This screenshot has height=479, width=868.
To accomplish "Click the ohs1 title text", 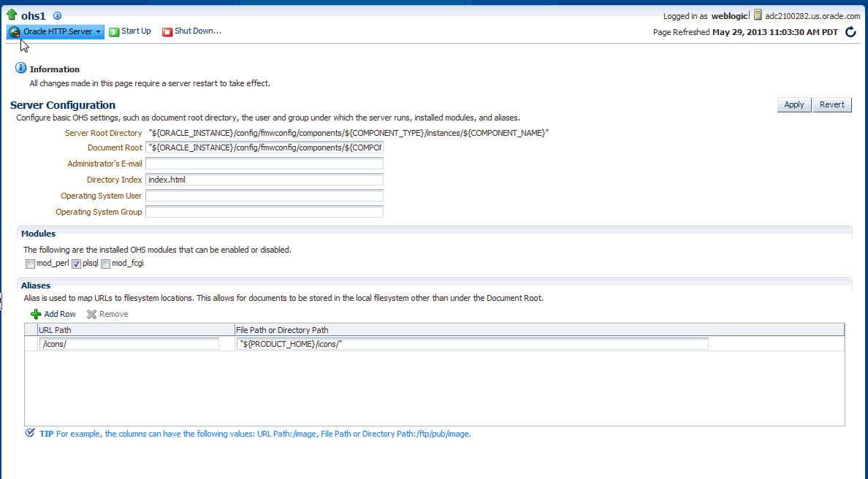I will click(33, 16).
